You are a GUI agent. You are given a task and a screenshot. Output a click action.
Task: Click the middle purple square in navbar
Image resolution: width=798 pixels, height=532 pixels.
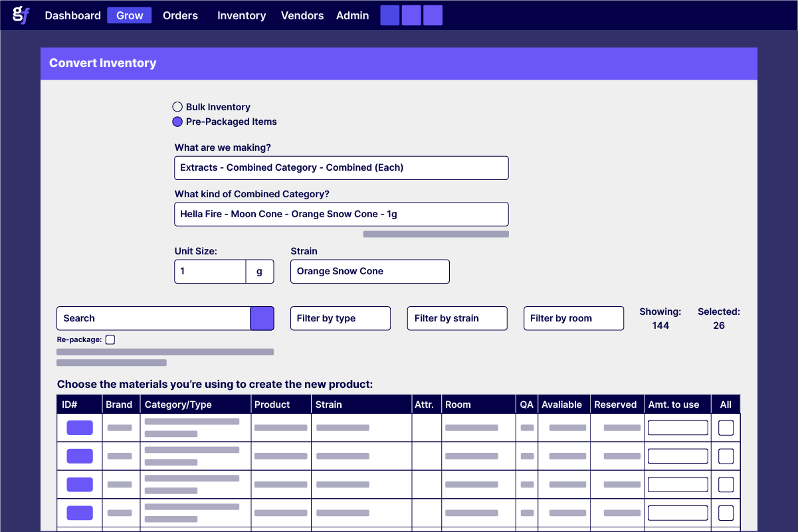pos(411,15)
